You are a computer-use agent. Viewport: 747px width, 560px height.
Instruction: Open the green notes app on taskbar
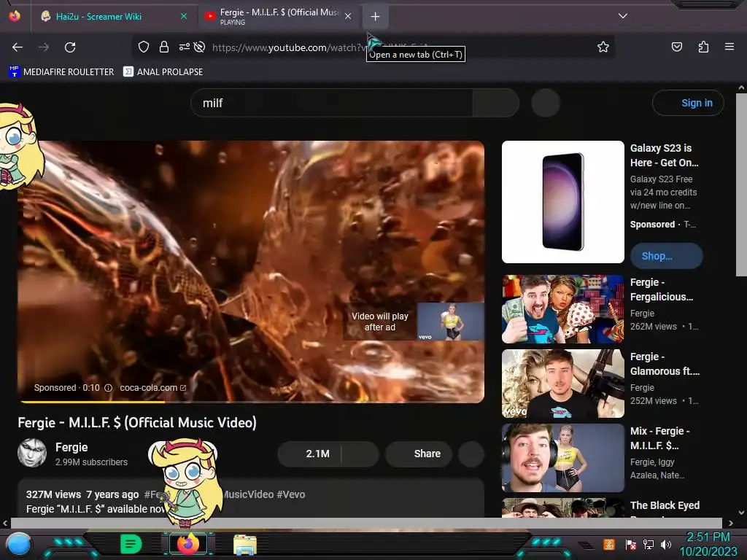pyautogui.click(x=131, y=544)
